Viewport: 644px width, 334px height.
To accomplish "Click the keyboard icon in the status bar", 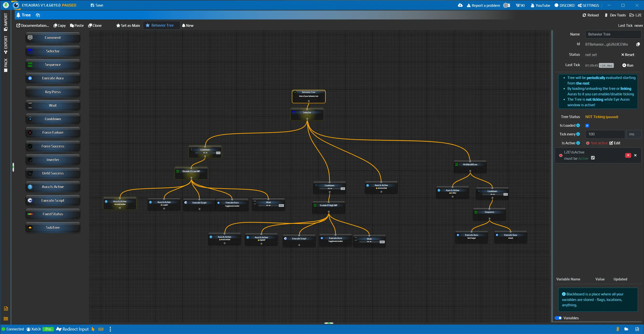I will tap(101, 329).
